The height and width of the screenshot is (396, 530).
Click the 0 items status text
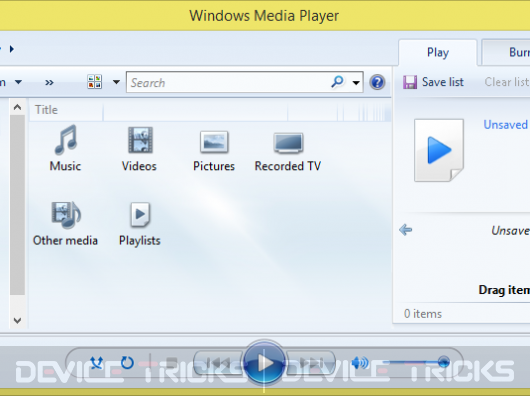pos(423,314)
